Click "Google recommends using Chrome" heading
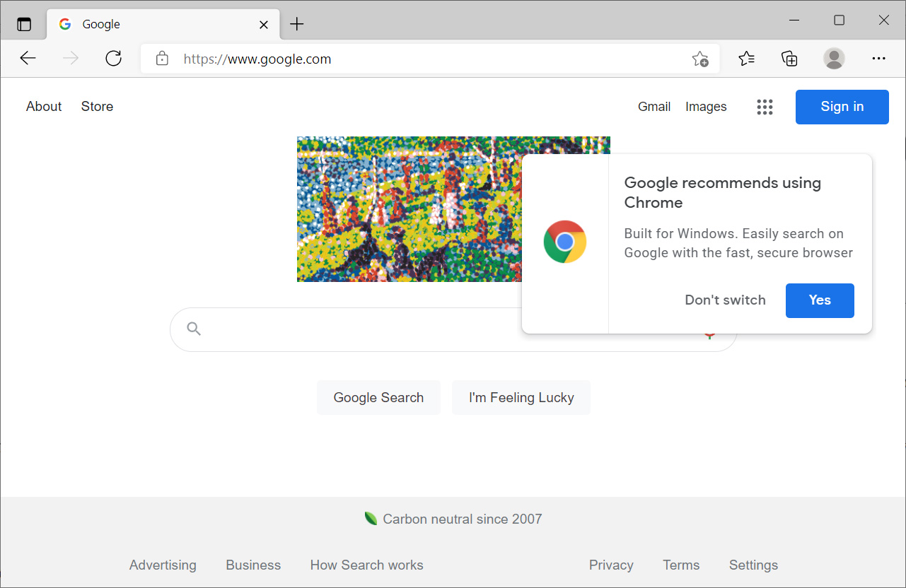The height and width of the screenshot is (588, 906). 722,192
